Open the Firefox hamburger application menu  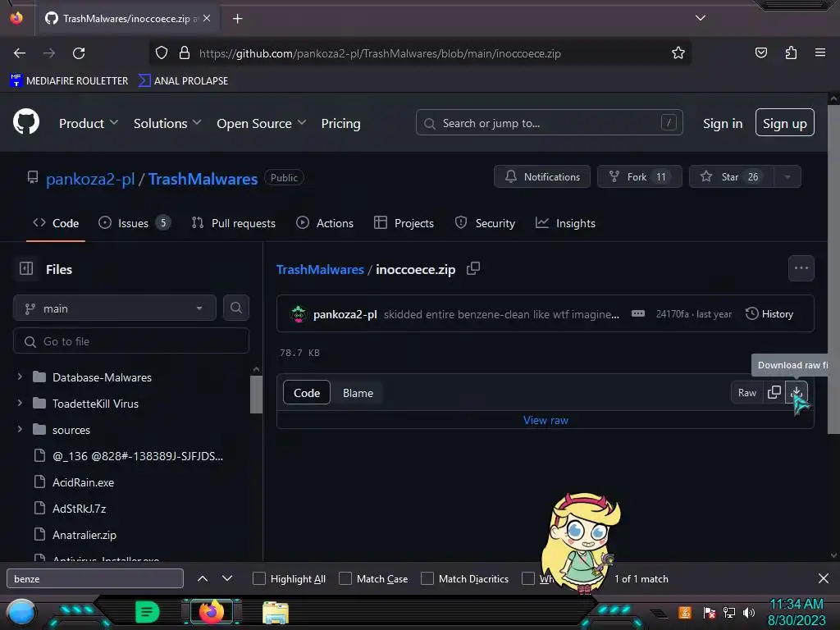820,52
